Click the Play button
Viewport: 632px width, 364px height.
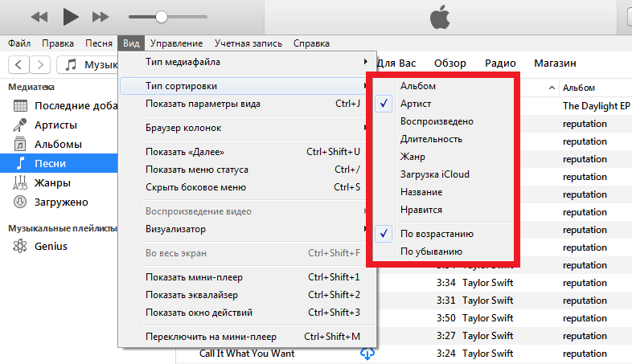click(70, 16)
